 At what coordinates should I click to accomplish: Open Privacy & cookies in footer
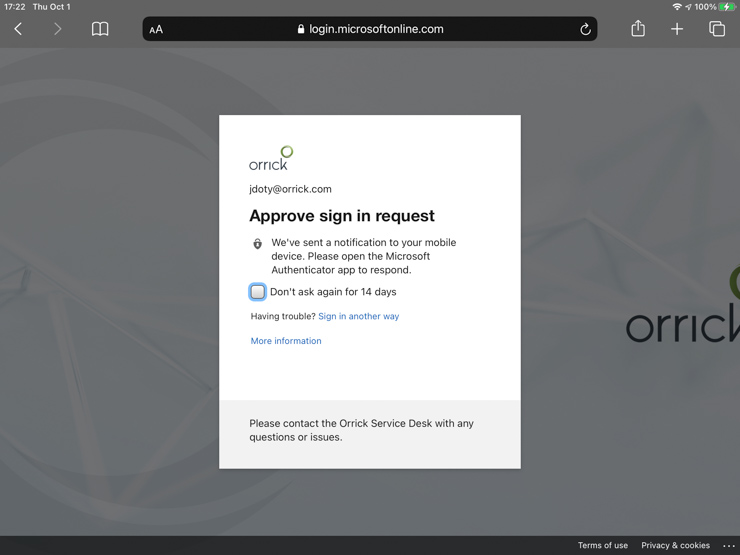coord(675,546)
